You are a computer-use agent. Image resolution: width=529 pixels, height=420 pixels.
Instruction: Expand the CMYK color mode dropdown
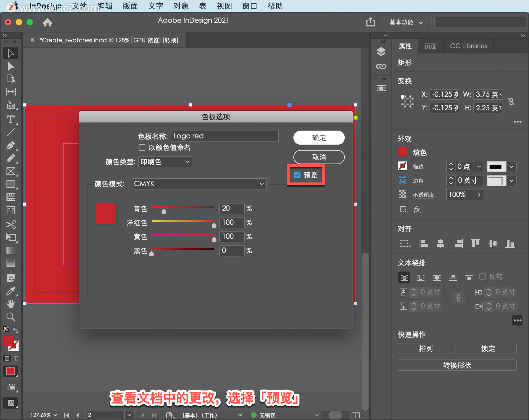click(x=199, y=184)
